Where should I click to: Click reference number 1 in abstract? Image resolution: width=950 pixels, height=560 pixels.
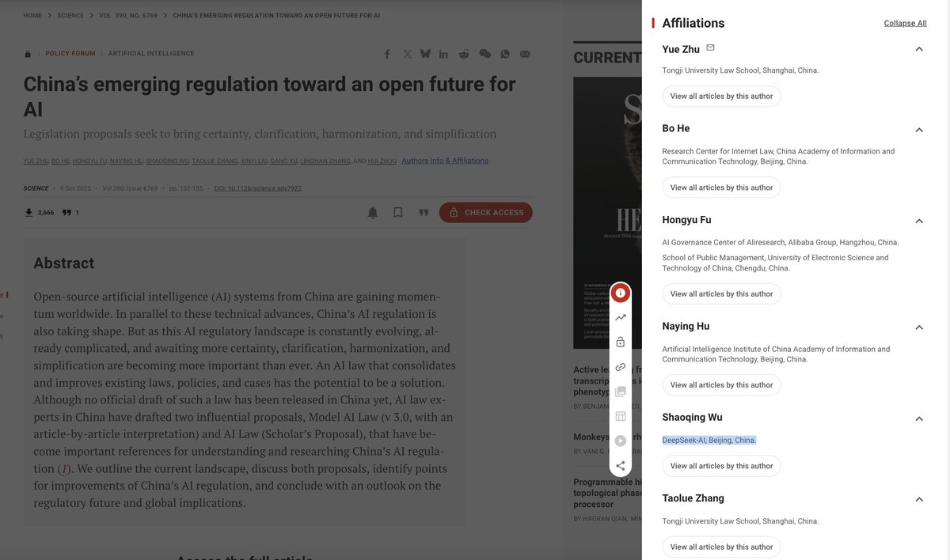[65, 469]
